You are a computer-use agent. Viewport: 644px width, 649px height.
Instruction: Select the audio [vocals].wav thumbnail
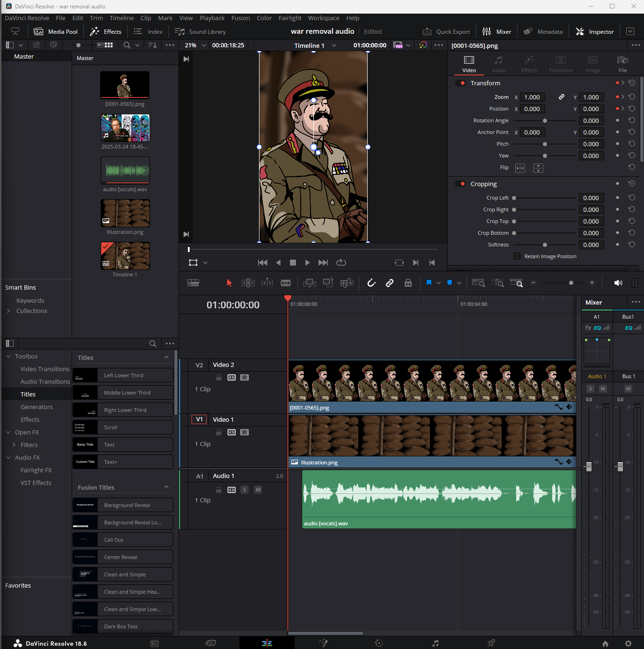click(x=125, y=171)
